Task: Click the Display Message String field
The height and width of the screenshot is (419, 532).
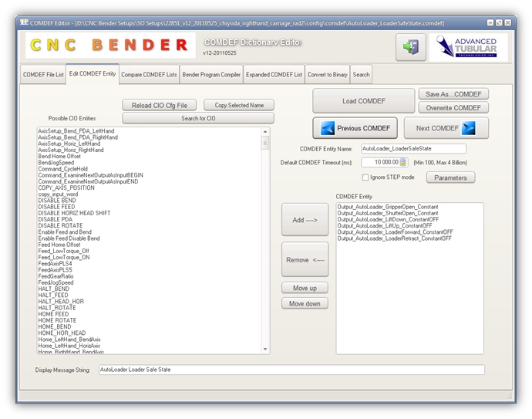Action: (291, 370)
